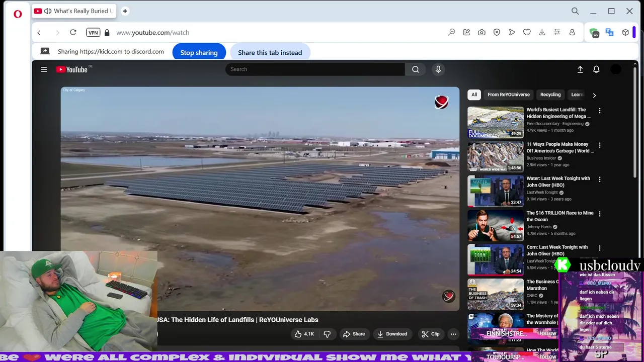Viewport: 644px width, 362px height.
Task: Open The Business of Trash thumbnail
Action: (x=496, y=294)
